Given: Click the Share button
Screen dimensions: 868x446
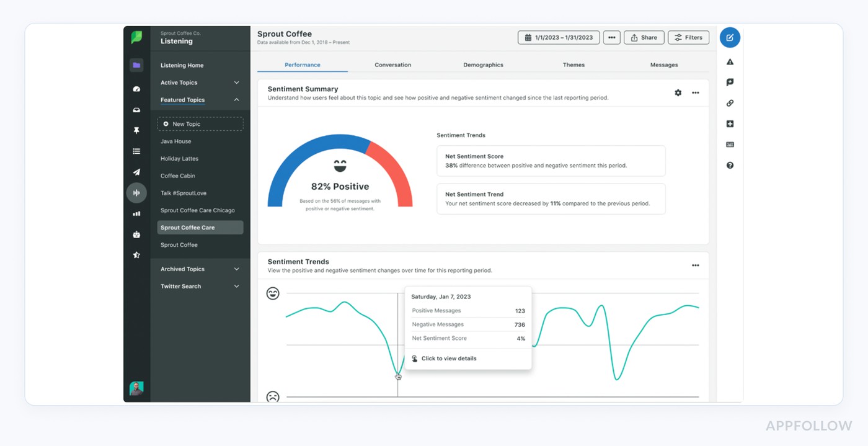Looking at the screenshot, I should coord(644,38).
